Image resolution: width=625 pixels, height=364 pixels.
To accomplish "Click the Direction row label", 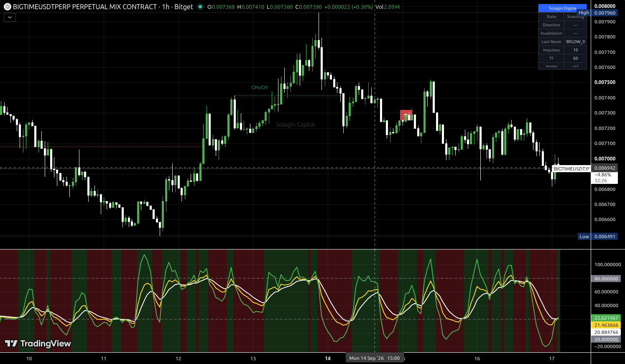I will 551,25.
